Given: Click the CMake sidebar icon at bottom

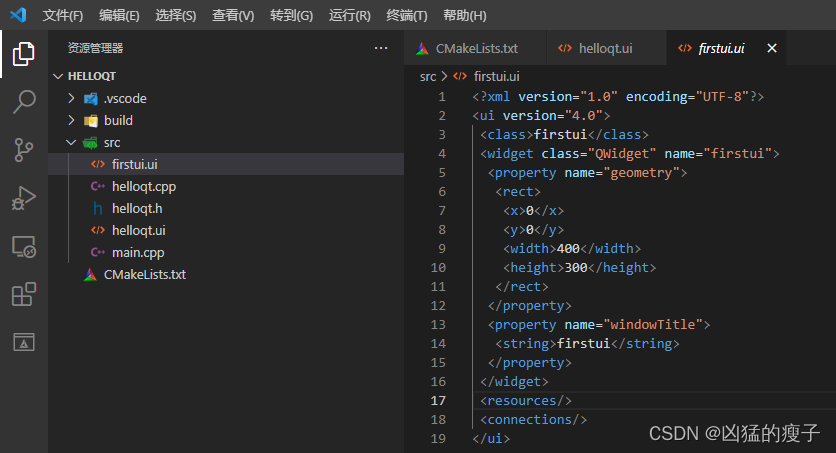Looking at the screenshot, I should (23, 342).
